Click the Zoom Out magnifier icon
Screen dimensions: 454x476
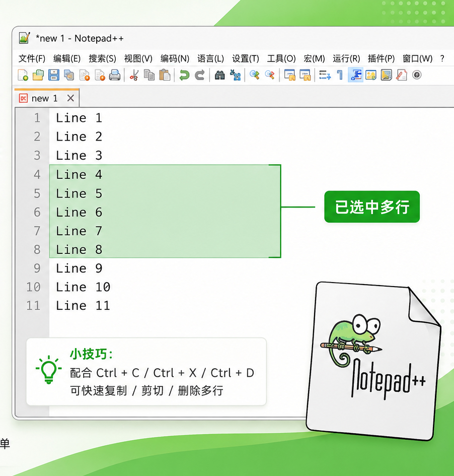tap(270, 75)
